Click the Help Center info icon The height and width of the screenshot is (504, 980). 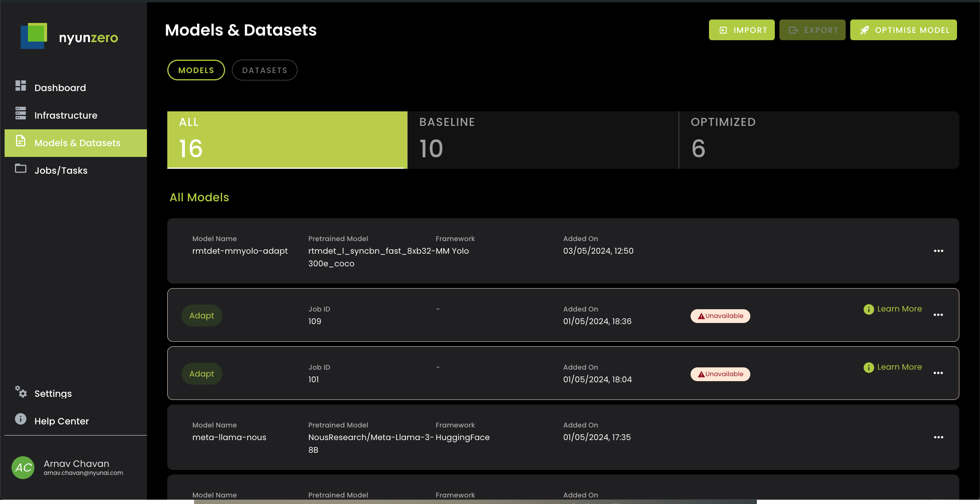(21, 419)
